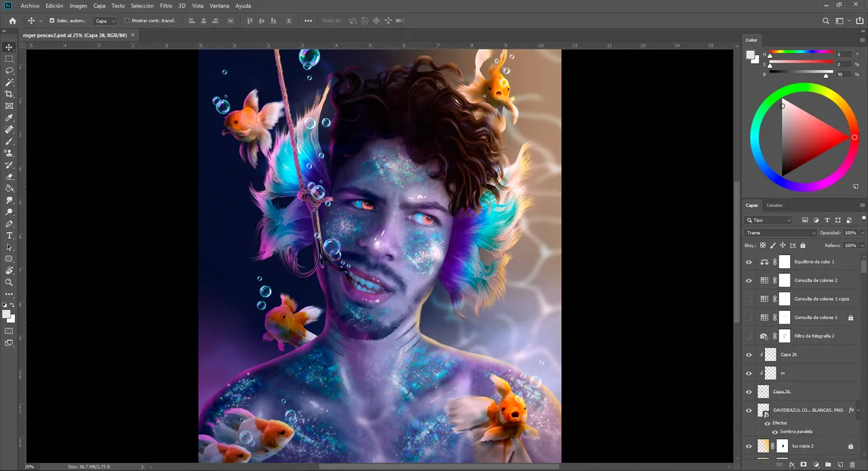868x471 pixels.
Task: Select the Path Selection tool
Action: click(x=9, y=247)
